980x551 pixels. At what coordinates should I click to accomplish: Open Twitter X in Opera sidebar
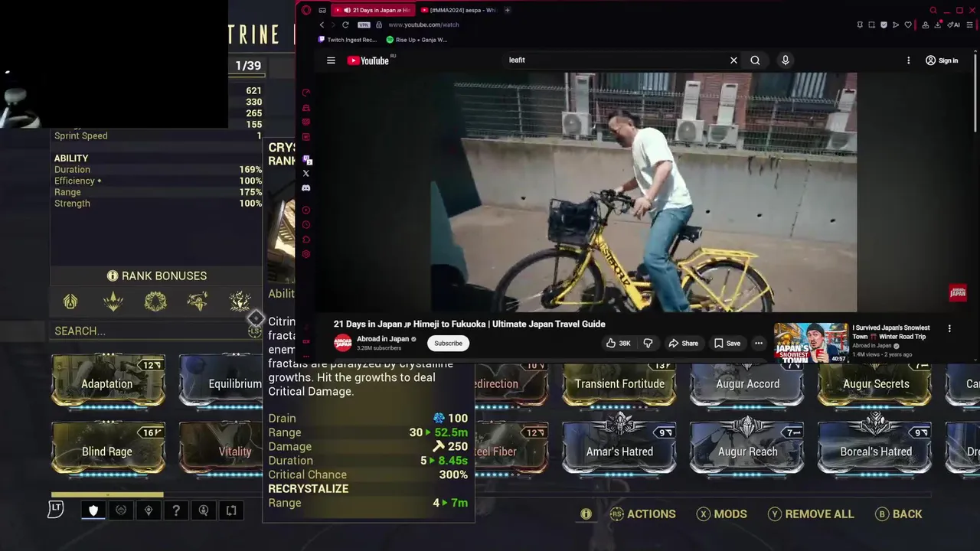pos(305,174)
